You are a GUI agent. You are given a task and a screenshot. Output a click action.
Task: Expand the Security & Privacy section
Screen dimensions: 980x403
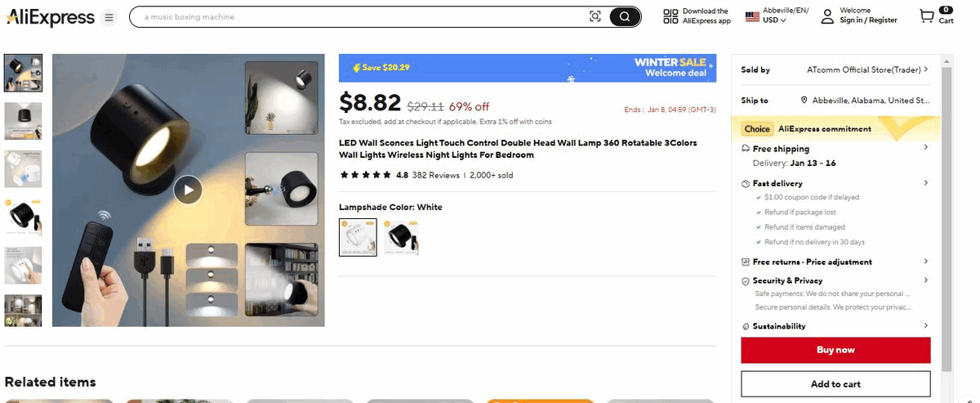(925, 280)
